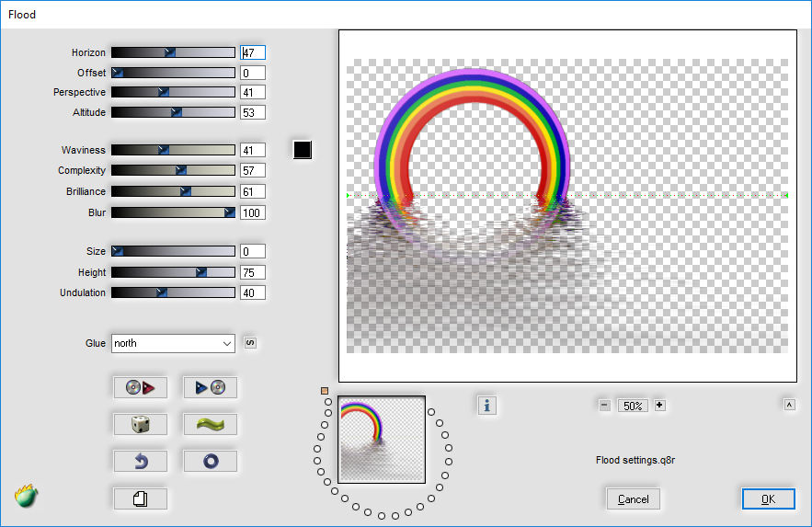This screenshot has height=527, width=812.
Task: Click the rainbow preset thumbnail
Action: pyautogui.click(x=382, y=440)
